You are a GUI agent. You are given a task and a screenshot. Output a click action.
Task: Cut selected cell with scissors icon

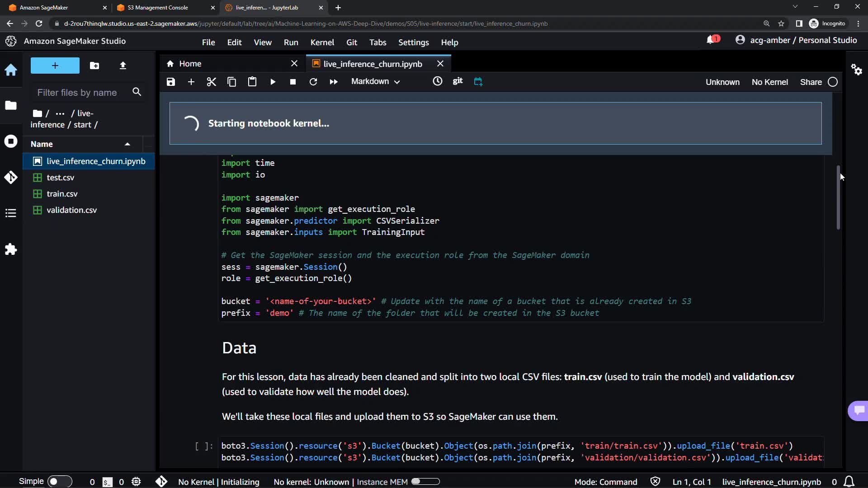click(211, 82)
